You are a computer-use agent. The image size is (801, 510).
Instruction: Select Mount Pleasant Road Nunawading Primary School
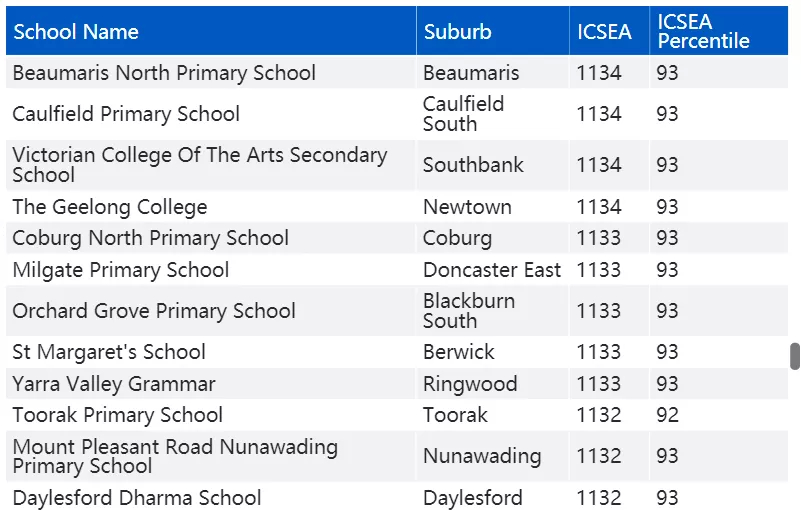pyautogui.click(x=175, y=456)
